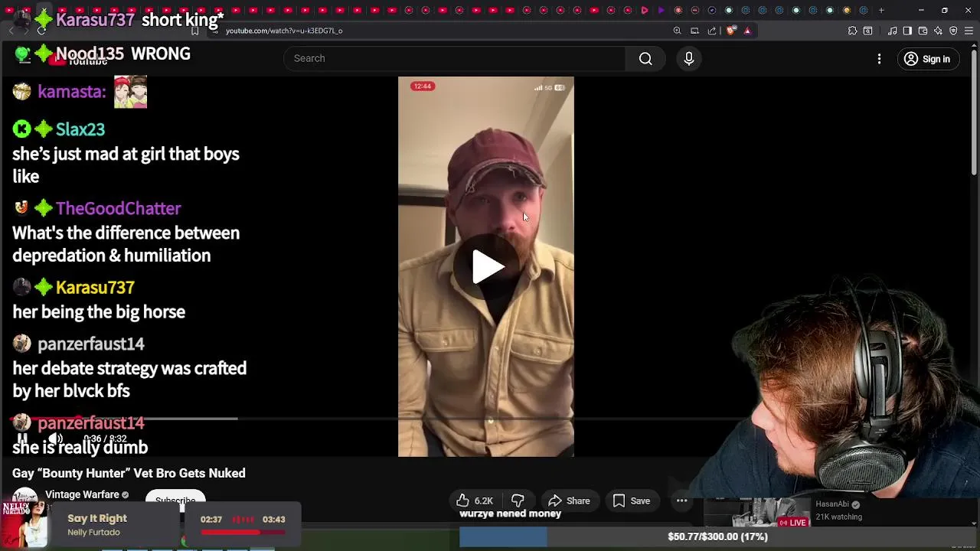980x551 pixels.
Task: Open Brave Shields lion icon
Action: tap(730, 31)
